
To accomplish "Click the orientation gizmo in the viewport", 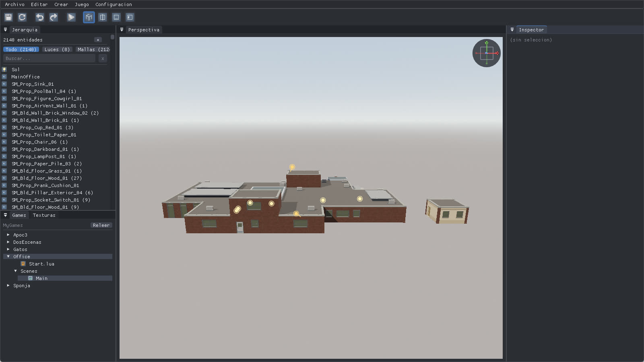I will [487, 53].
